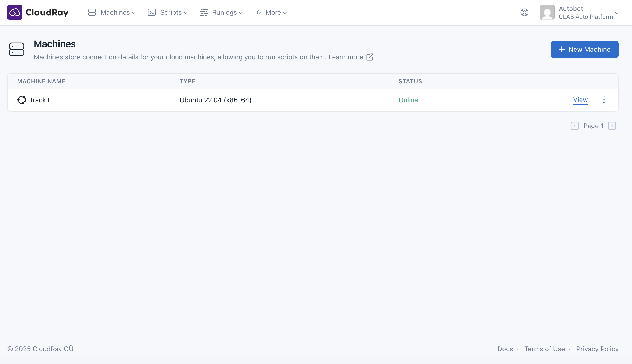Click the CloudRay logo icon

click(x=14, y=12)
